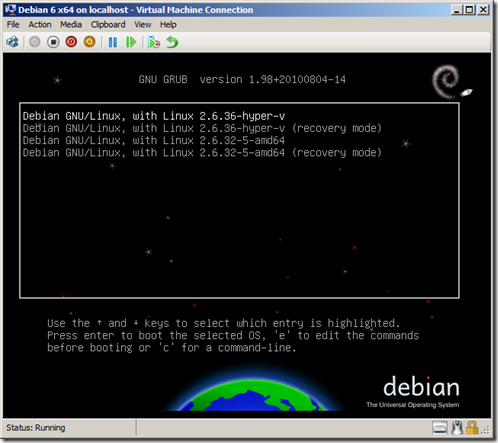Shut down the VM using the red icon
The image size is (498, 443).
[x=71, y=42]
